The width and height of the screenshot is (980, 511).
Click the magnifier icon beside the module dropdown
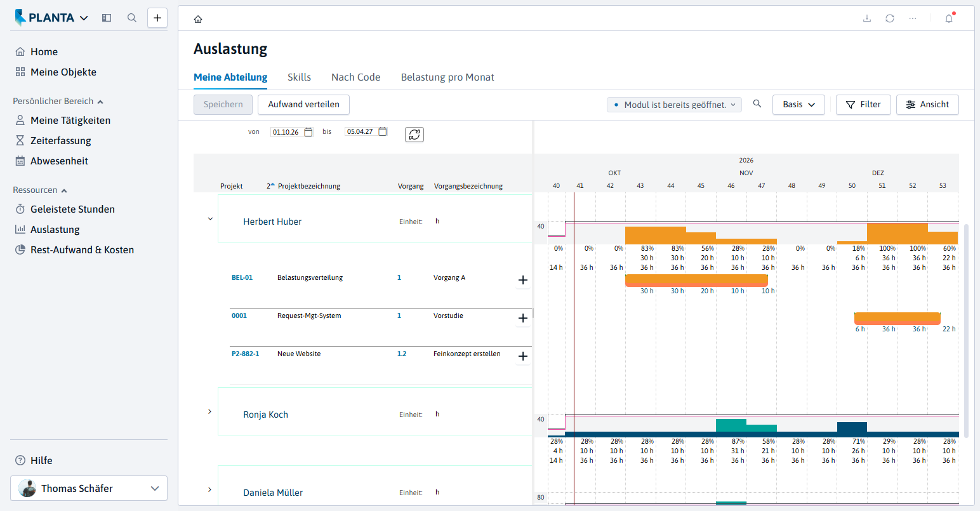pyautogui.click(x=757, y=103)
